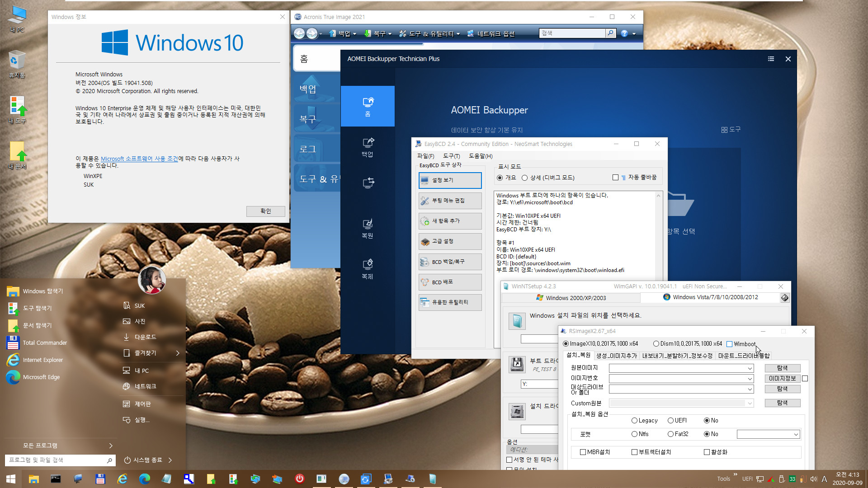Viewport: 868px width, 488px height.
Task: Select the Sync icon in AOMEI sidebar
Action: pos(368,183)
